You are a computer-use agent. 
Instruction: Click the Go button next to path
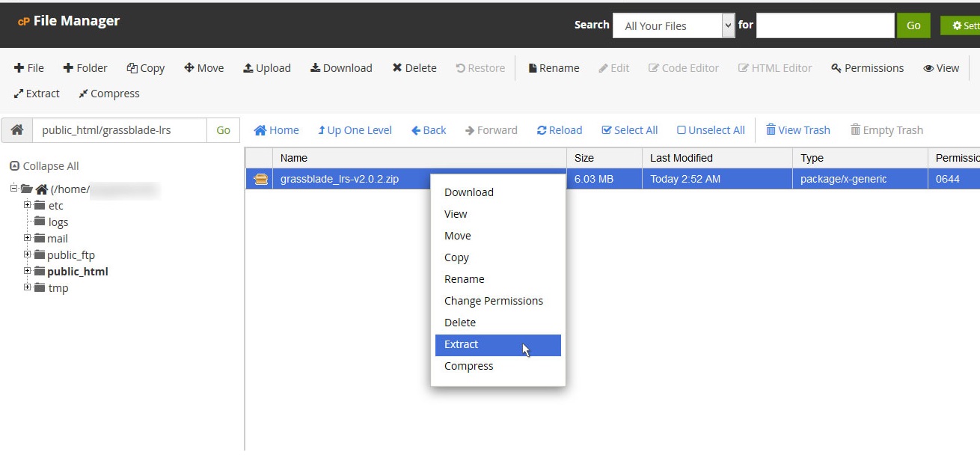(223, 130)
